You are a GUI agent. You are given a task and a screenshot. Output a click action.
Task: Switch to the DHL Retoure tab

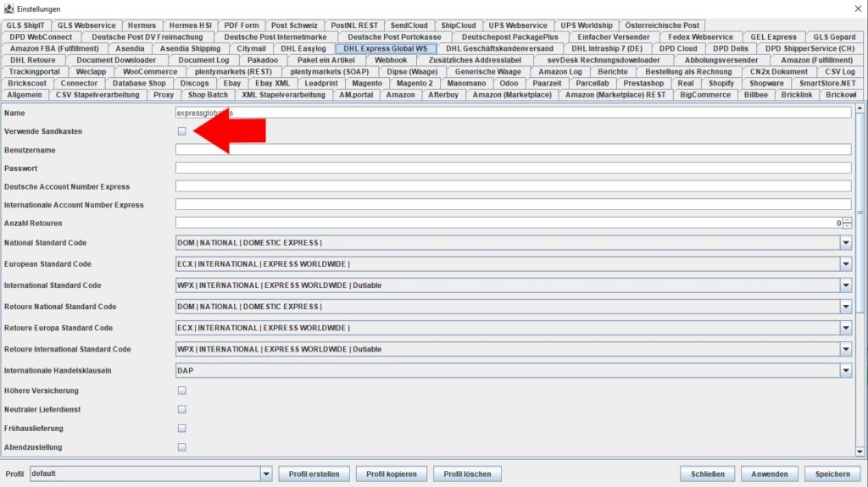click(x=33, y=60)
